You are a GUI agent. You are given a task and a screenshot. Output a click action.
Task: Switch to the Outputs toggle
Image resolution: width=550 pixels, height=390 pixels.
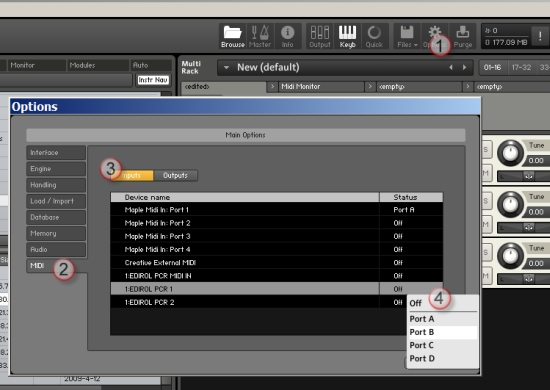175,175
